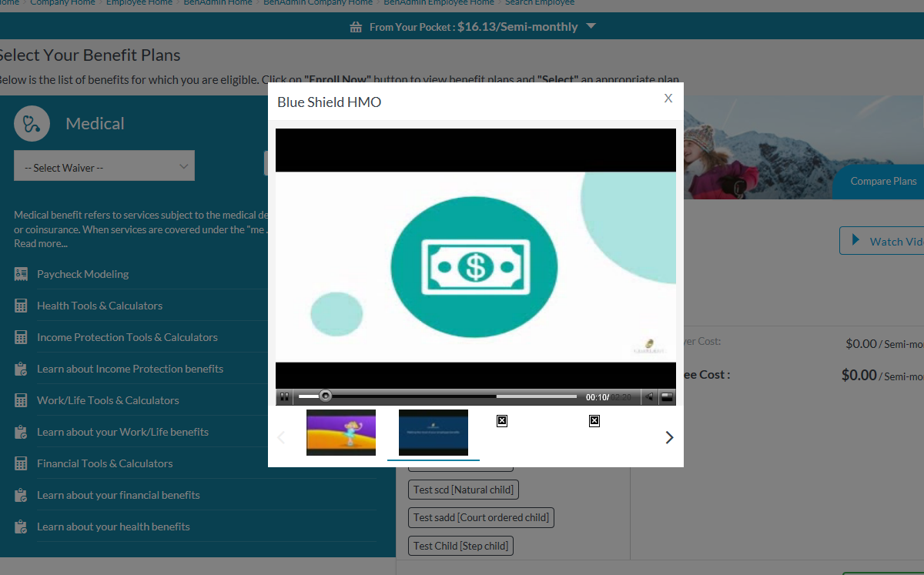Click the fourth broken-image video thumbnail
This screenshot has height=575, width=924.
pyautogui.click(x=594, y=421)
